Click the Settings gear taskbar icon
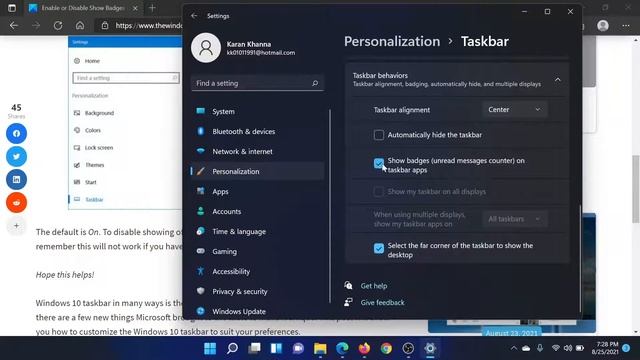This screenshot has height=360, width=640. [x=430, y=348]
